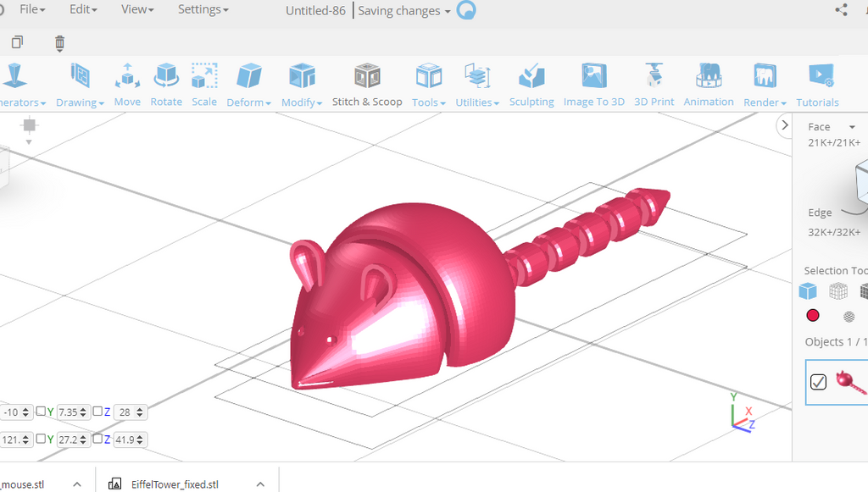The image size is (868, 492).
Task: Activate the Rotate tool
Action: pos(166,85)
